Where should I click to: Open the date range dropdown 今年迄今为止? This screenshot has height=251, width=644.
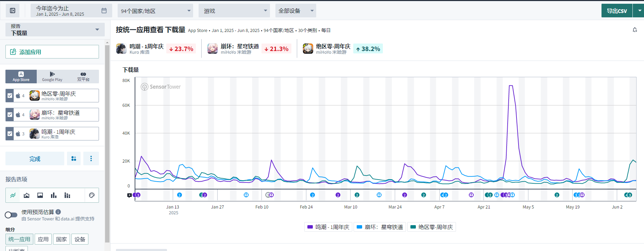point(71,11)
